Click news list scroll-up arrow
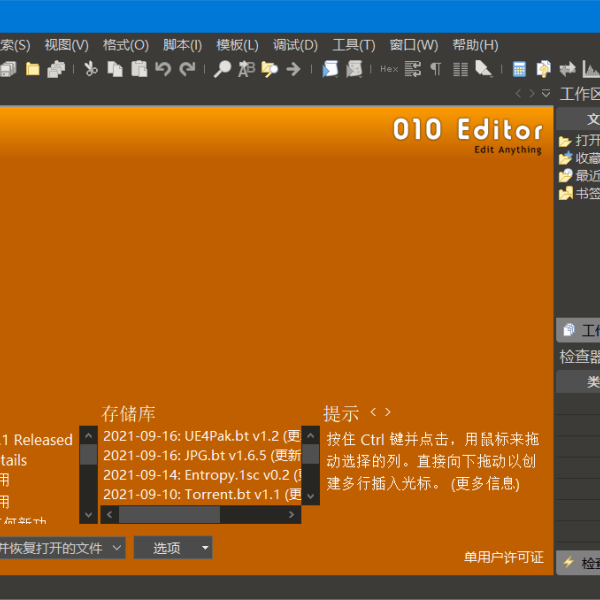Image resolution: width=600 pixels, height=600 pixels. click(88, 435)
